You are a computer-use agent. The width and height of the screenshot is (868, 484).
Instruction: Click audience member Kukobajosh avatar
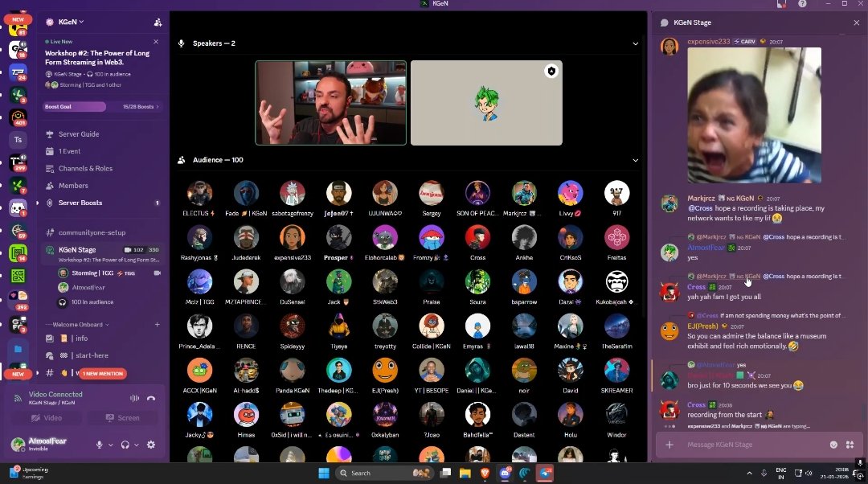pyautogui.click(x=616, y=282)
